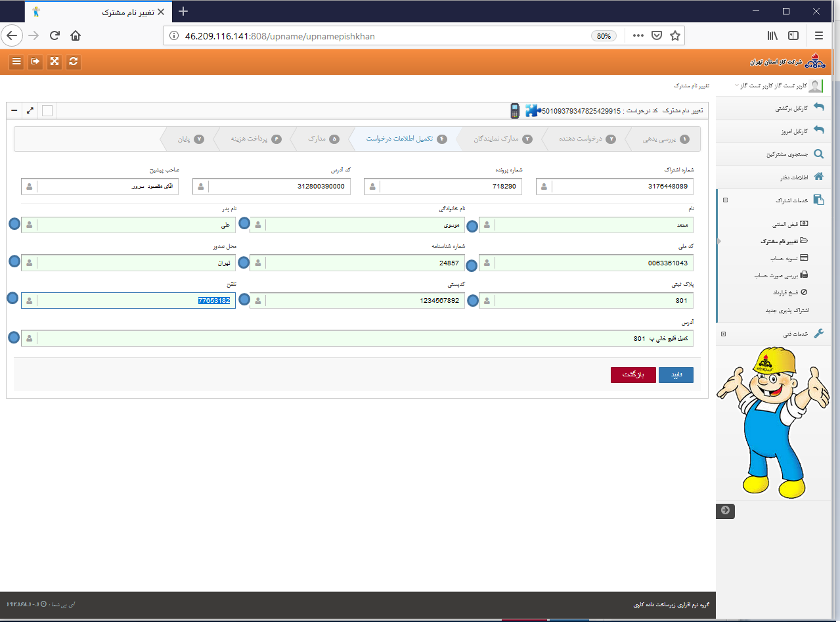Toggle the blue circle next to the نام field
840x622 pixels.
tap(472, 227)
